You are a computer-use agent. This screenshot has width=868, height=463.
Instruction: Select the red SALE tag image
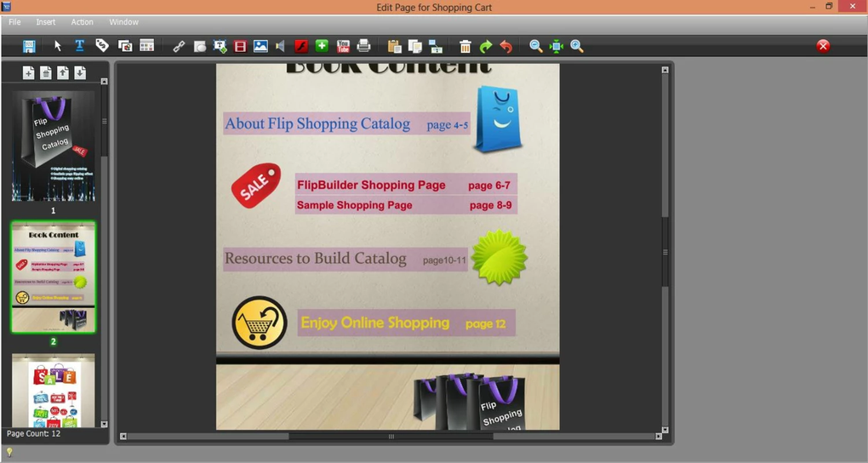[256, 186]
